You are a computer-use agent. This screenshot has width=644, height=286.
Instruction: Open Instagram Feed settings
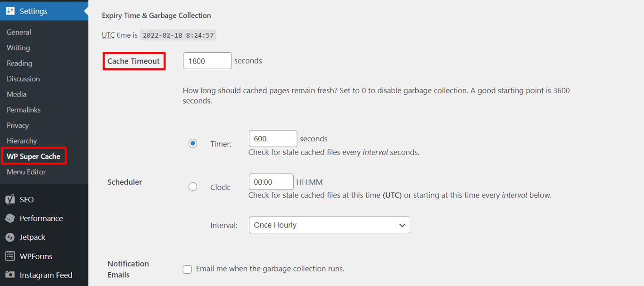45,275
